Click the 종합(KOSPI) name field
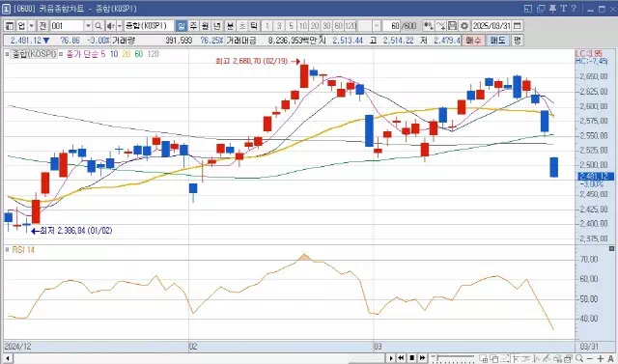 coord(149,26)
